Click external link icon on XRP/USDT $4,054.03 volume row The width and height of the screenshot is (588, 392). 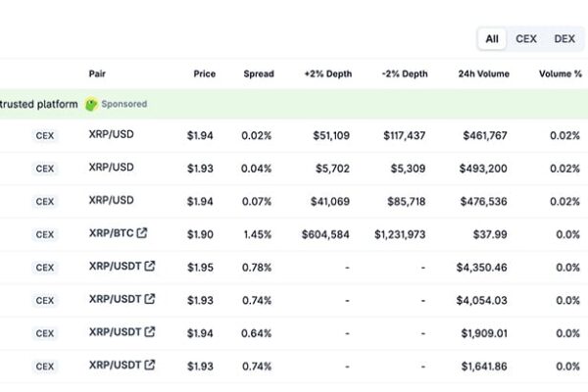150,299
